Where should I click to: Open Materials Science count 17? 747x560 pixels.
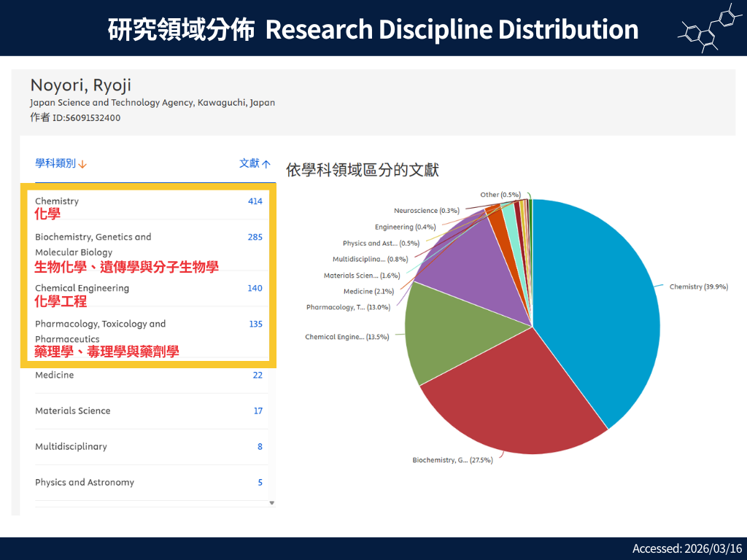pos(258,411)
